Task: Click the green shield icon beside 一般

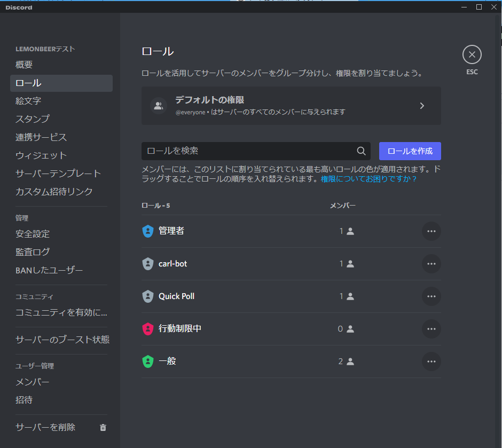Action: (148, 361)
